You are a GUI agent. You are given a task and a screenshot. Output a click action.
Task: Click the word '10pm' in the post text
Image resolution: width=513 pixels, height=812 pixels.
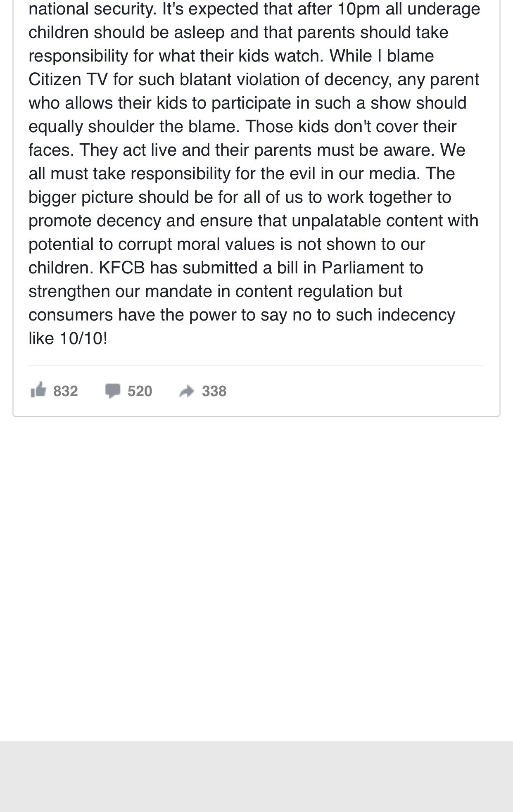tap(359, 9)
